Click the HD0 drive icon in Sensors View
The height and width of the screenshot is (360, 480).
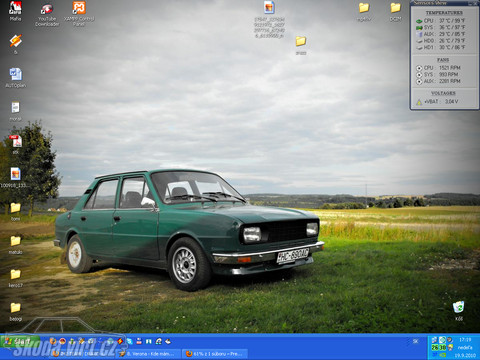point(419,41)
